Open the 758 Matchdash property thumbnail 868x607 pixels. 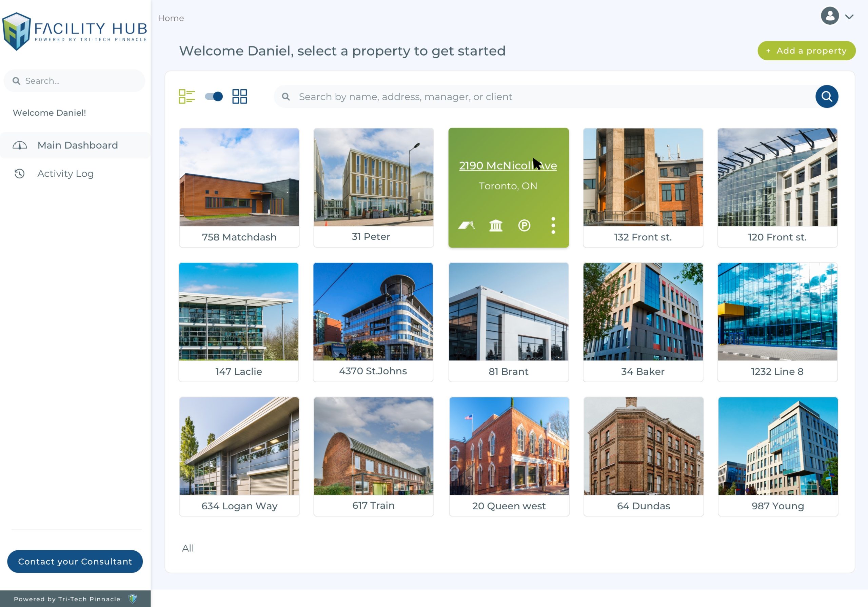point(239,177)
